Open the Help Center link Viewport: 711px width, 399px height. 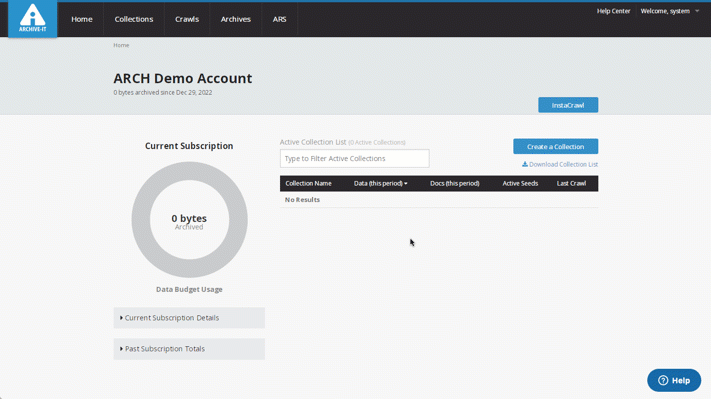click(x=613, y=11)
